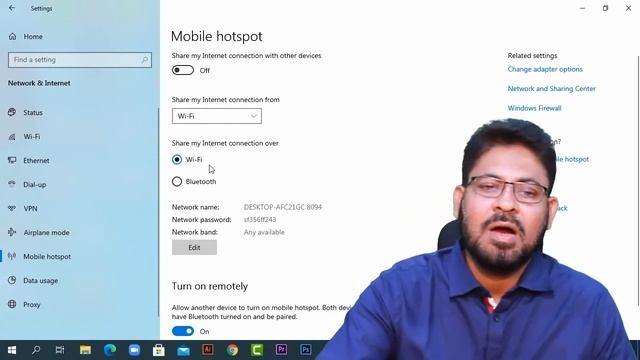Select the Wi-Fi radio button for sharing over
This screenshot has height=360, width=640.
coord(177,160)
